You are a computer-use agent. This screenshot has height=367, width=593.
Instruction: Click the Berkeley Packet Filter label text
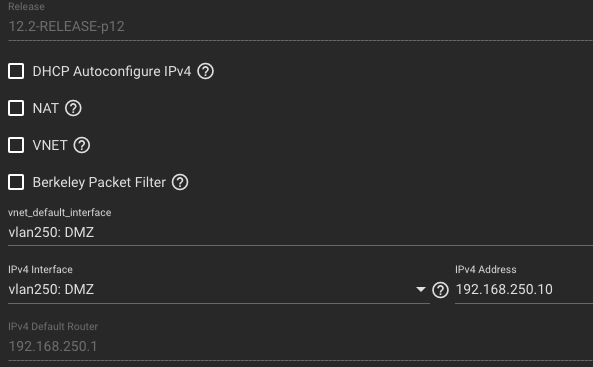99,182
